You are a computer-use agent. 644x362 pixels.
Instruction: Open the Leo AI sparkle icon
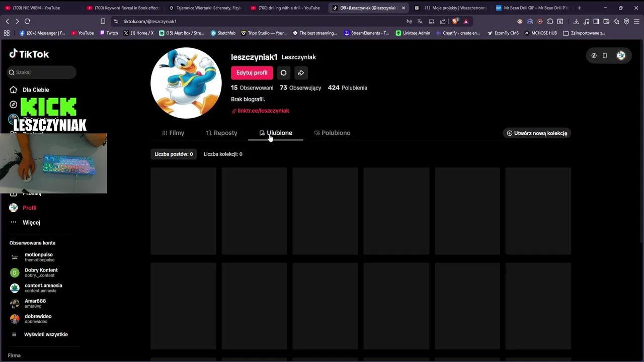pyautogui.click(x=616, y=21)
